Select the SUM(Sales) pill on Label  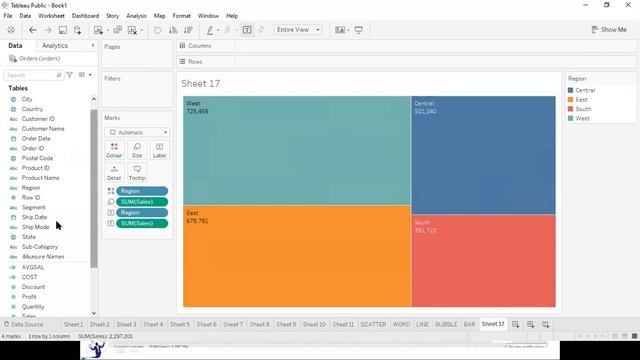(142, 223)
